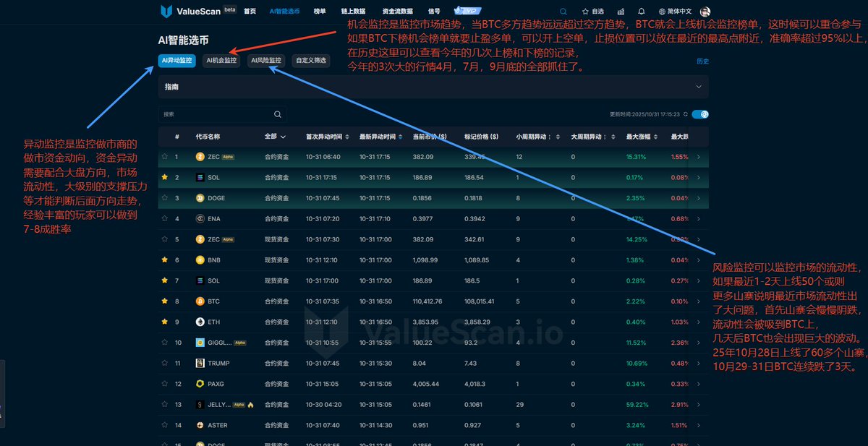This screenshot has height=446, width=868.
Task: Expand DOGE row 3 details arrow
Action: point(698,197)
